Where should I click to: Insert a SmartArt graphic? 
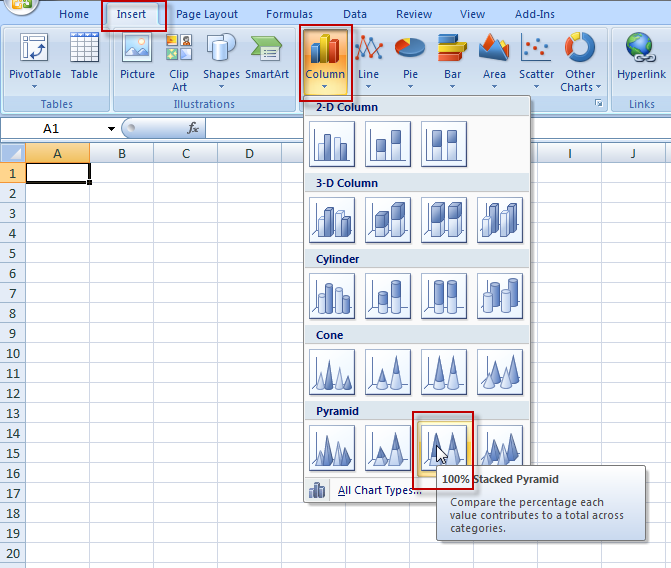click(x=267, y=57)
